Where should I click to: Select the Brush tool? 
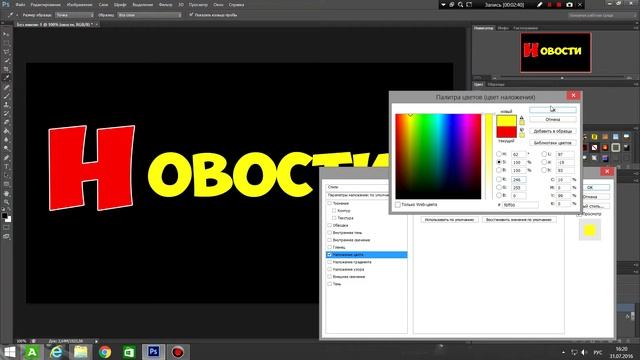[x=6, y=96]
